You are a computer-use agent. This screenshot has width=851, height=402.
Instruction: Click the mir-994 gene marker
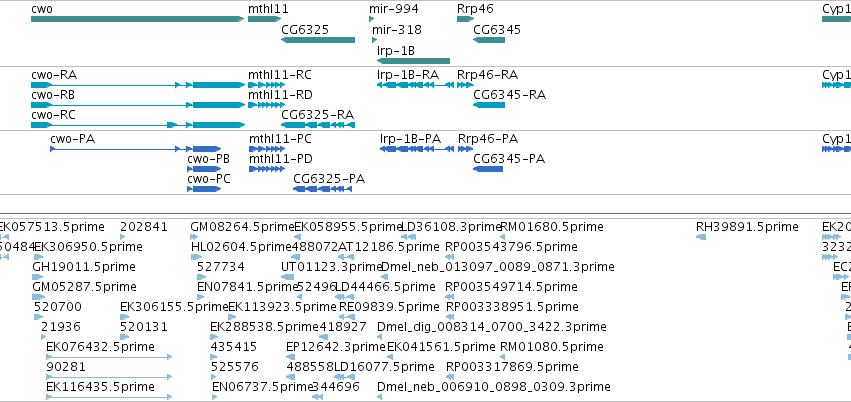coord(372,19)
